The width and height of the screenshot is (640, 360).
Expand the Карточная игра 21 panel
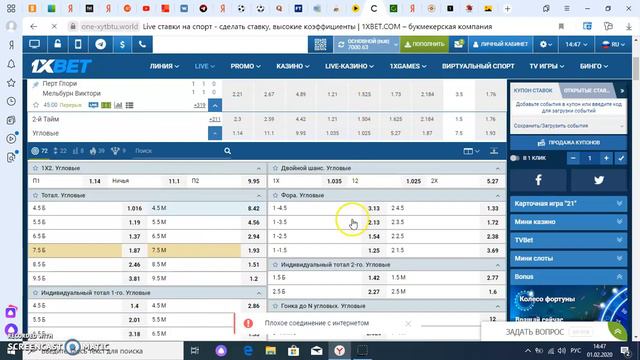(568, 203)
